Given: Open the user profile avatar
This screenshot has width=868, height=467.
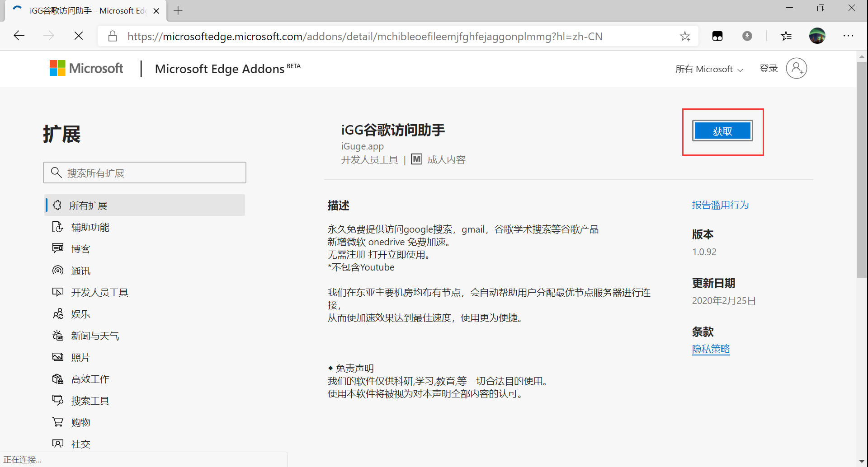Looking at the screenshot, I should click(x=817, y=36).
